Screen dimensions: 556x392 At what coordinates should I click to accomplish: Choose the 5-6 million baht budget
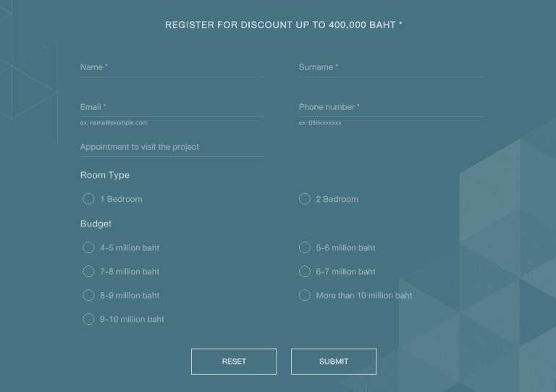click(x=305, y=247)
